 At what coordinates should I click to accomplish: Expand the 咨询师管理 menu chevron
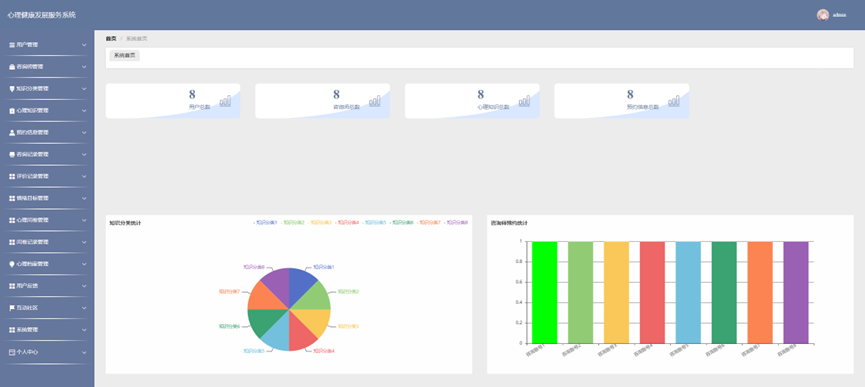pyautogui.click(x=84, y=67)
